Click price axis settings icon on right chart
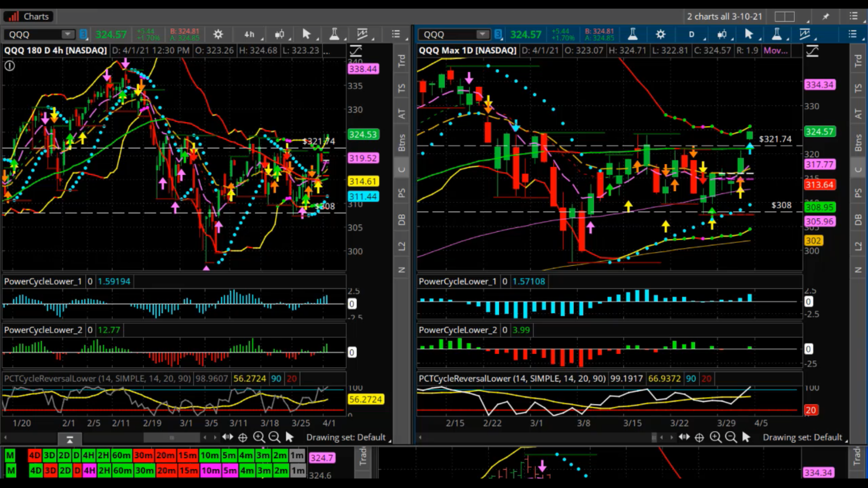868x488 pixels. (x=812, y=51)
